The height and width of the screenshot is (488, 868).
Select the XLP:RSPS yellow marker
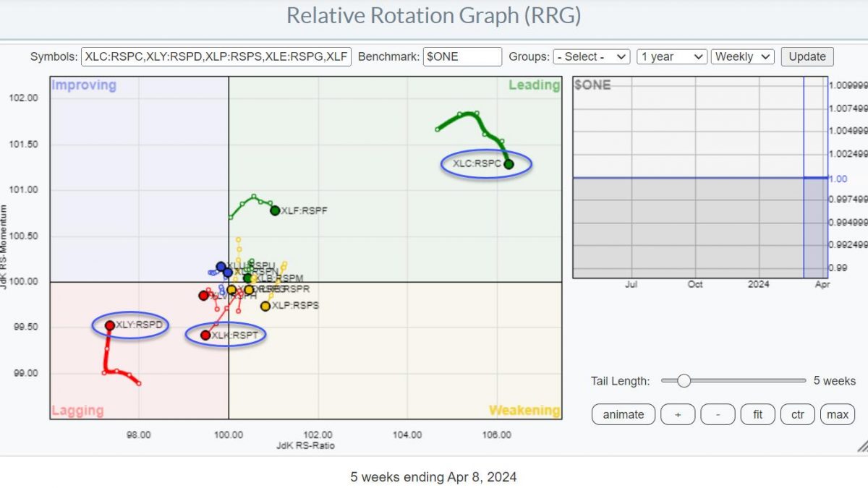tap(265, 306)
